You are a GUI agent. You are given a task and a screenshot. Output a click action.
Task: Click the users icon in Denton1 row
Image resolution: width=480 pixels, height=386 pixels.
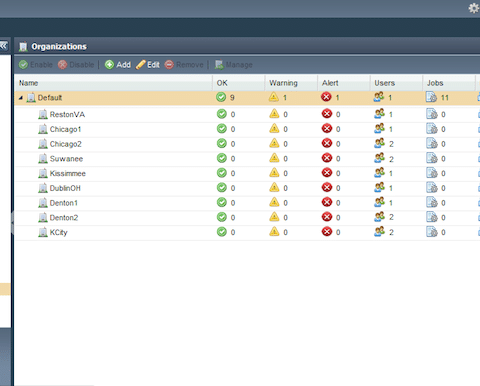379,202
